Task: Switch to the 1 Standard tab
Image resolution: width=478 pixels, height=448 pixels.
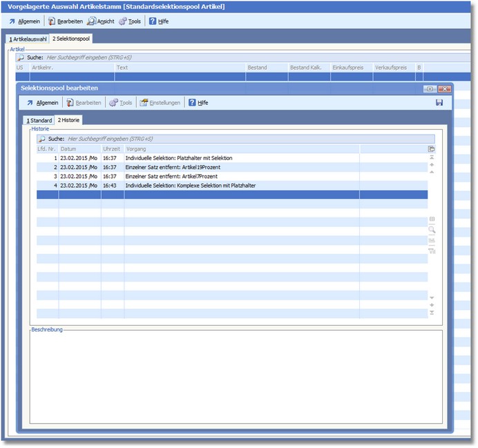Action: tap(39, 120)
